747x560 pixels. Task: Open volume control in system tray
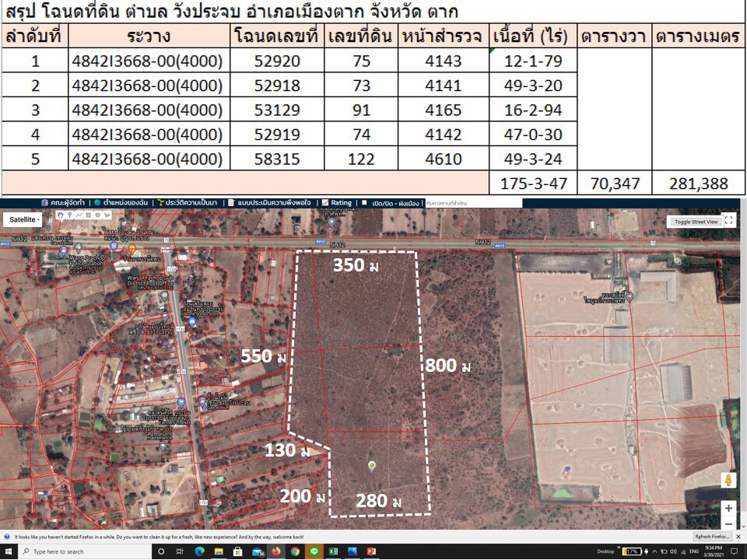pyautogui.click(x=672, y=551)
